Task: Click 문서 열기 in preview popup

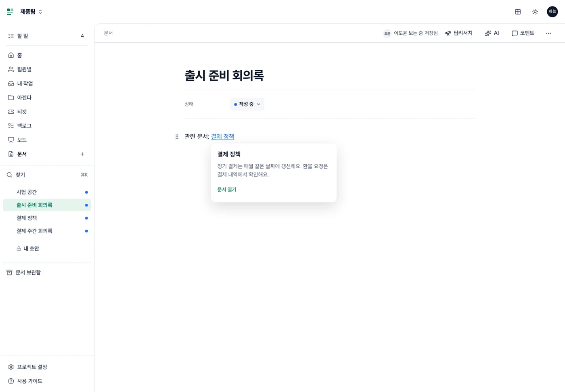Action: click(227, 190)
